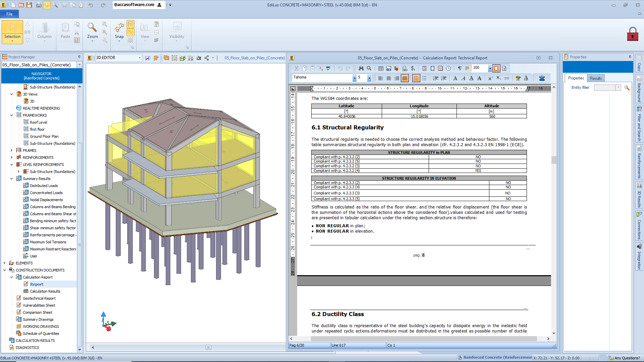Open the Tahoma font name dropdown
The width and height of the screenshot is (644, 362).
coord(354,78)
